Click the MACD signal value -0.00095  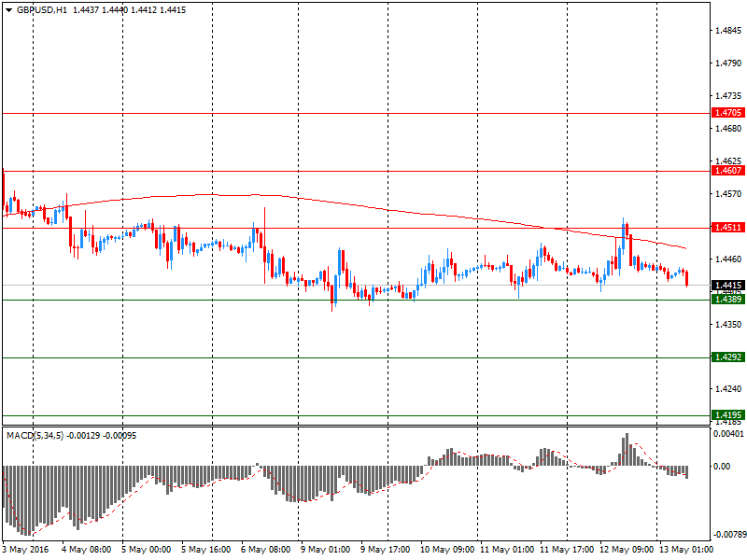[120, 436]
